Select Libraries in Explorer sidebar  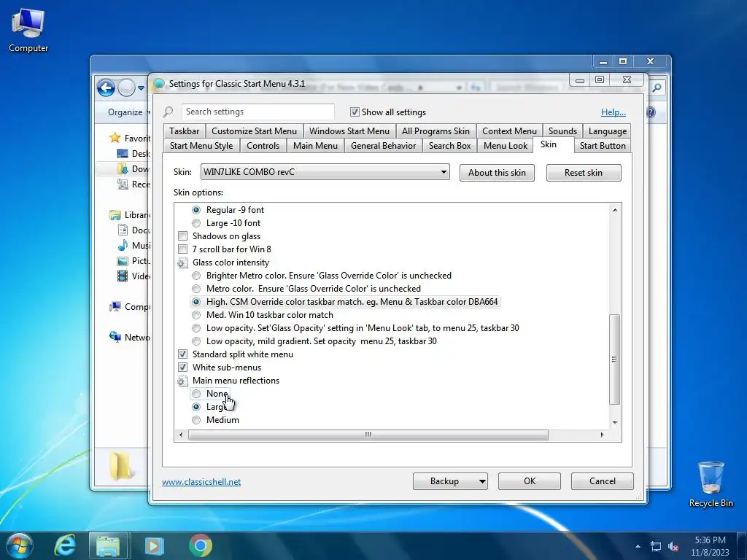[130, 215]
